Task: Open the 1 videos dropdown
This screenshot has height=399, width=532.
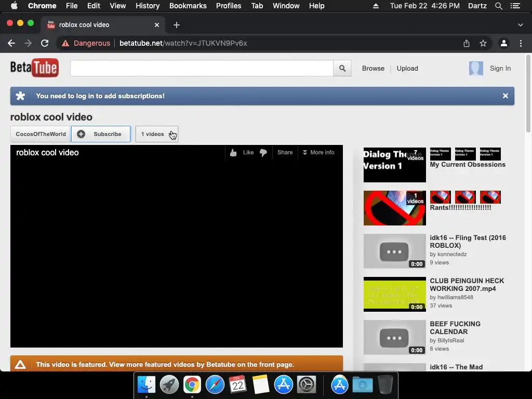Action: (157, 134)
